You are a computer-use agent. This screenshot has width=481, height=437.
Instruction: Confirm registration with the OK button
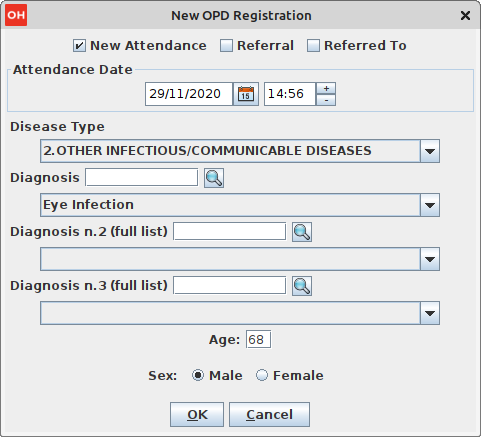[x=197, y=414]
